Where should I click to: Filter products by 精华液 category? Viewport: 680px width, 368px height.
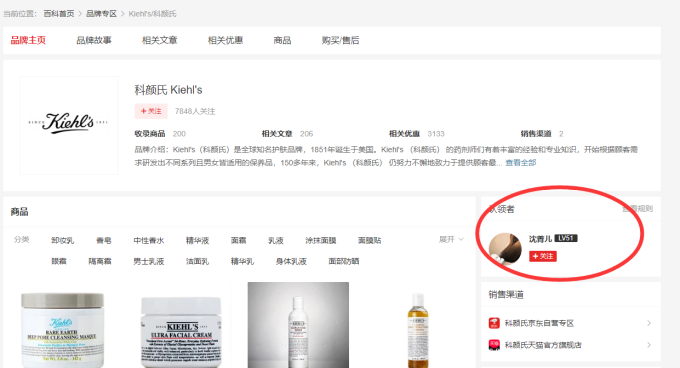click(197, 241)
